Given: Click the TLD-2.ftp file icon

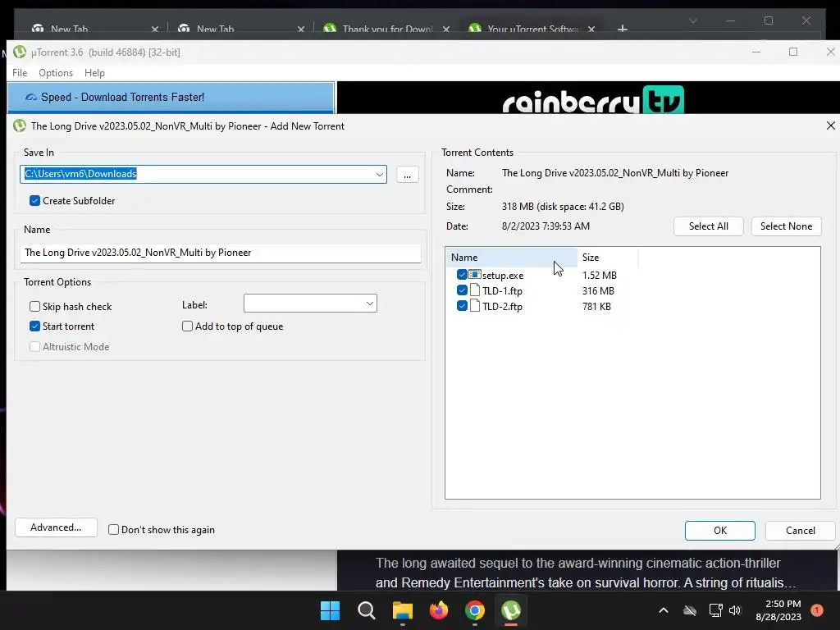Looking at the screenshot, I should pyautogui.click(x=475, y=306).
